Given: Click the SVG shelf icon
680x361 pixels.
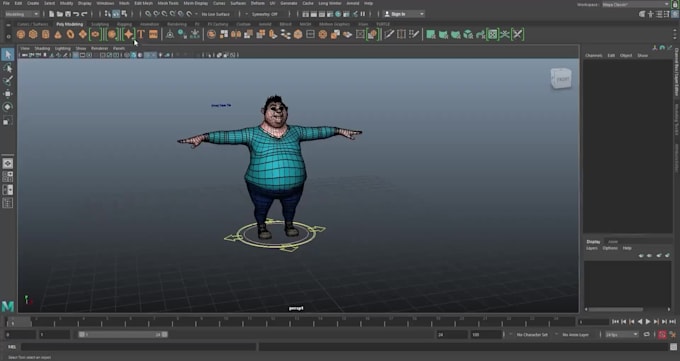Looking at the screenshot, I should pyautogui.click(x=153, y=34).
